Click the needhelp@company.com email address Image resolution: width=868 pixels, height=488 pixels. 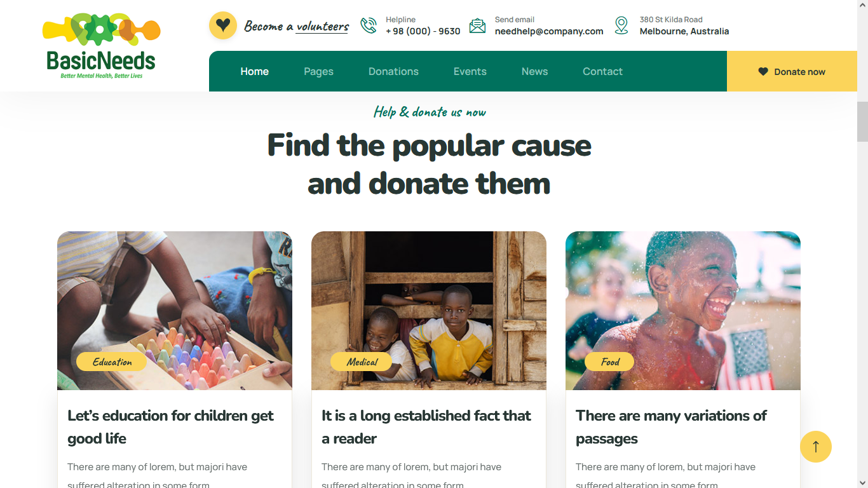[549, 31]
